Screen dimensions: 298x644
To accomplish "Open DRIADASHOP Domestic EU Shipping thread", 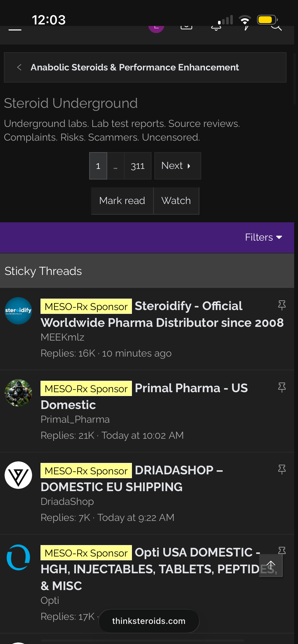I will 132,479.
